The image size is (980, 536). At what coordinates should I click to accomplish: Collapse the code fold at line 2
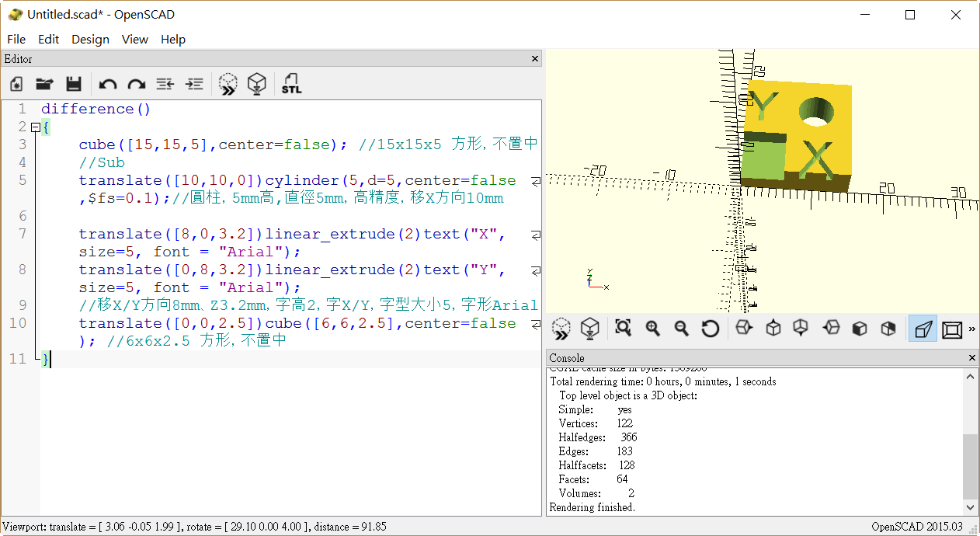(34, 127)
